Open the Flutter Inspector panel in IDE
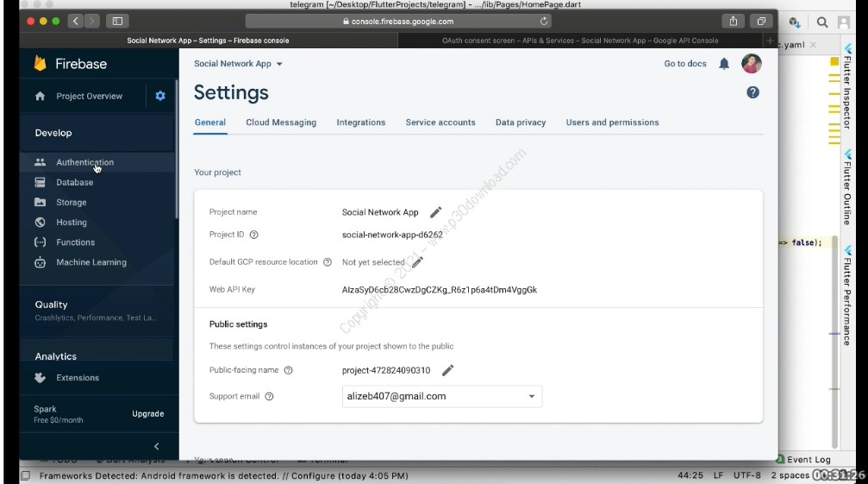Viewport: 868px width, 484px height. pos(847,87)
